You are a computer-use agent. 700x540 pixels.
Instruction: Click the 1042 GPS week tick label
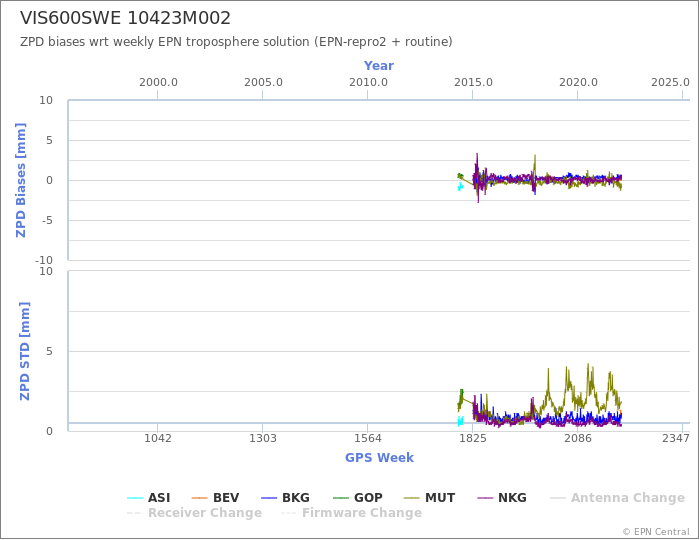[158, 438]
